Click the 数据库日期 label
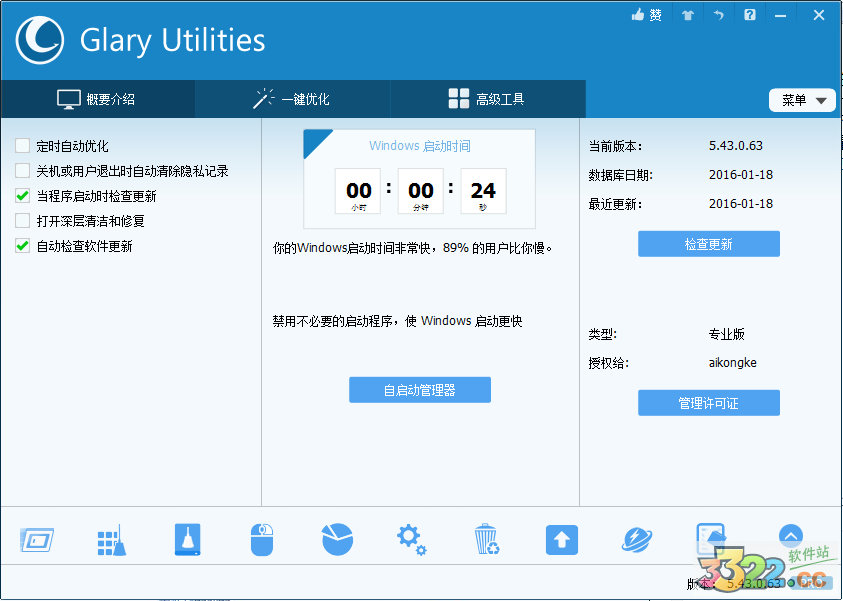Screen dimensions: 843x601 tap(620, 175)
